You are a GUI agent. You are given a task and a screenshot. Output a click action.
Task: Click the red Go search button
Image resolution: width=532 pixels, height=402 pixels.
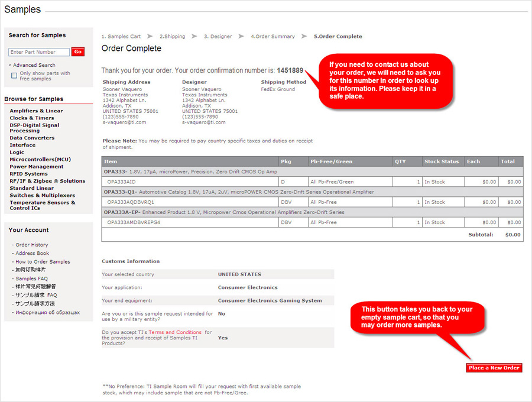point(78,52)
